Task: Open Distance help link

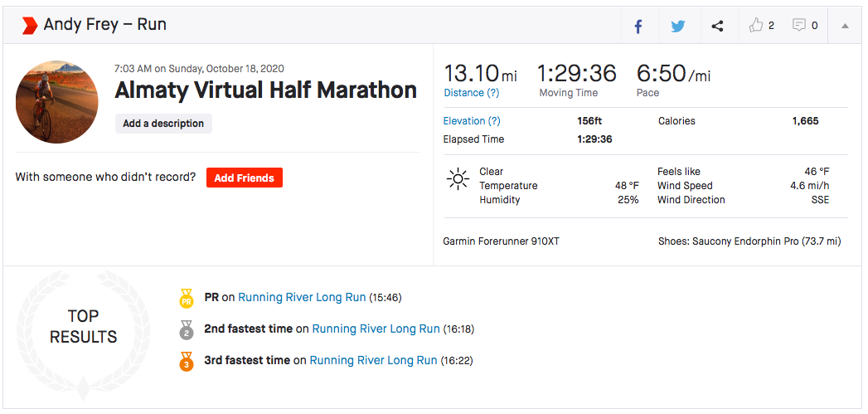Action: pos(472,93)
